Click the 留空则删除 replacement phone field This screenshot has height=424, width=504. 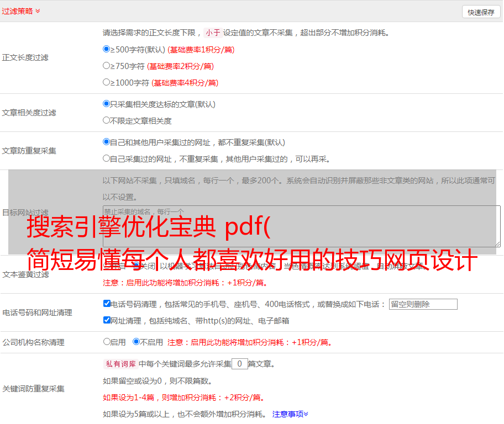423,304
